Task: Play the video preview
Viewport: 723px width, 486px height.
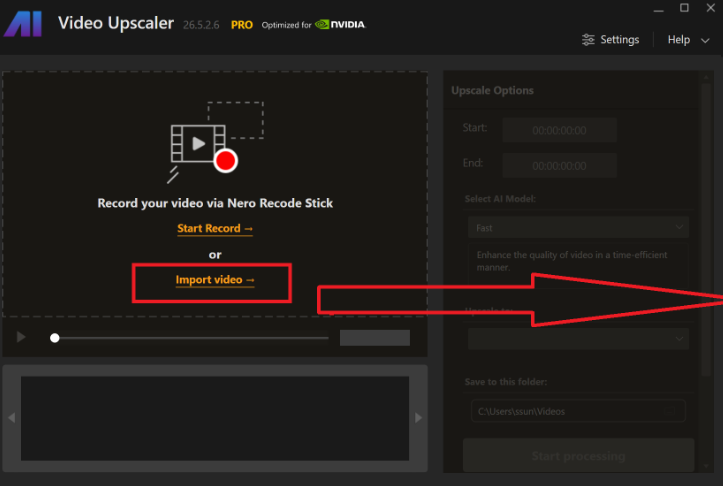Action: [x=21, y=337]
